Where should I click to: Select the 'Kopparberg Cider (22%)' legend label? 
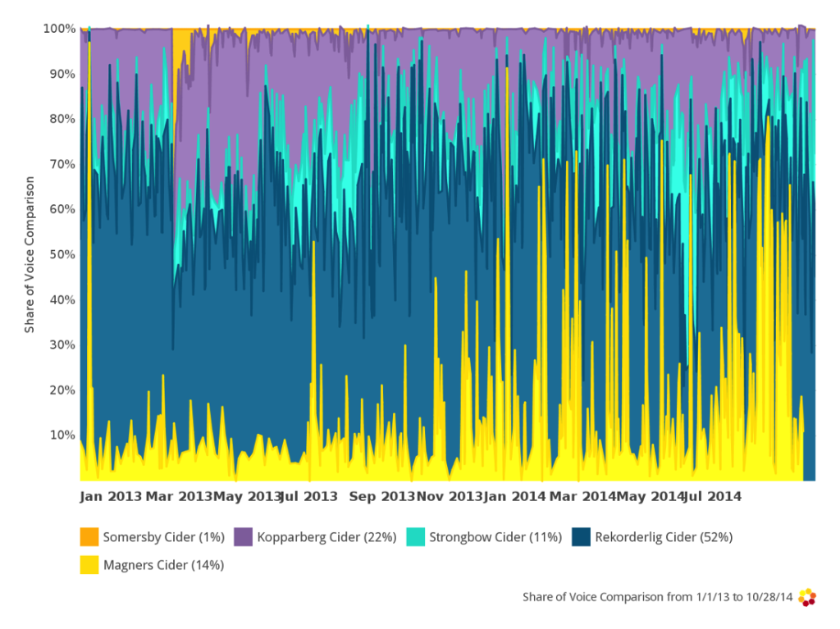coord(326,537)
